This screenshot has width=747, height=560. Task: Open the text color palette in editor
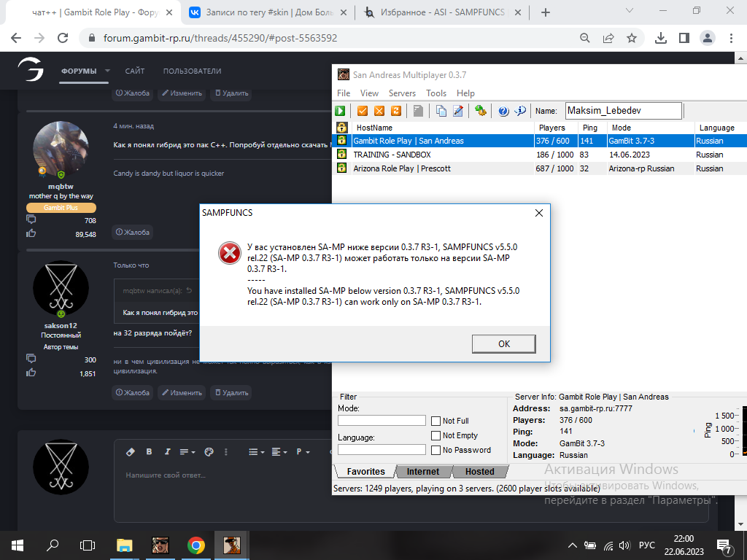click(209, 452)
